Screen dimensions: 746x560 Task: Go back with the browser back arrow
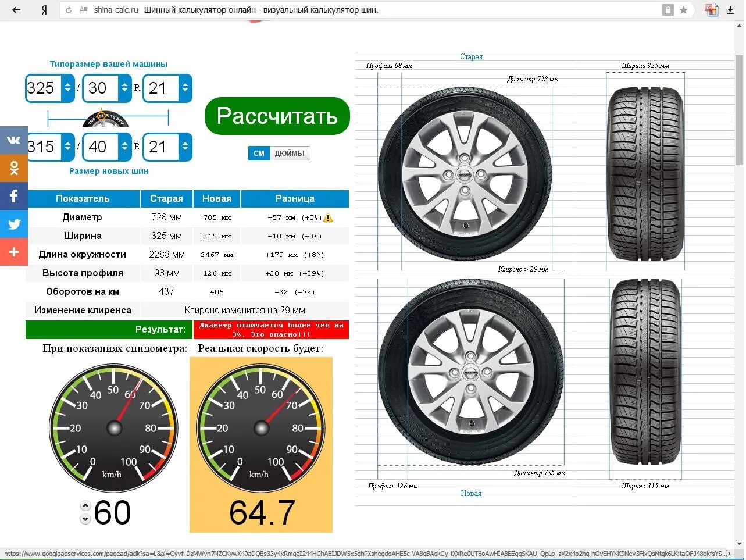pyautogui.click(x=16, y=10)
